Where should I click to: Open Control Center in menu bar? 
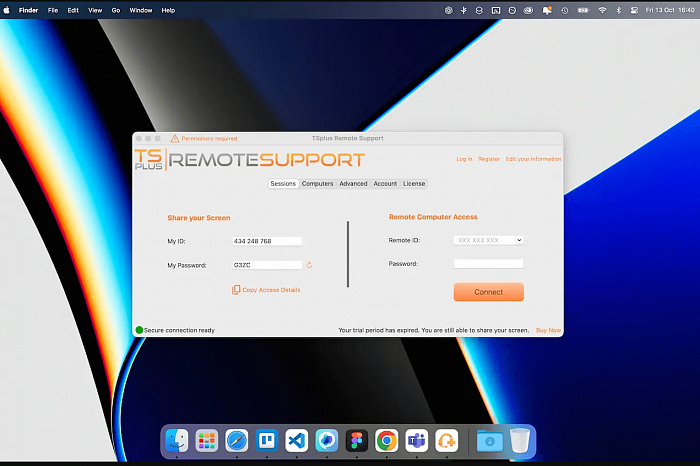634,10
